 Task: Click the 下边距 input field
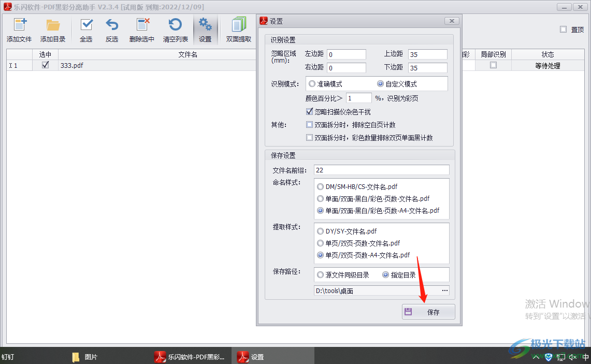428,68
